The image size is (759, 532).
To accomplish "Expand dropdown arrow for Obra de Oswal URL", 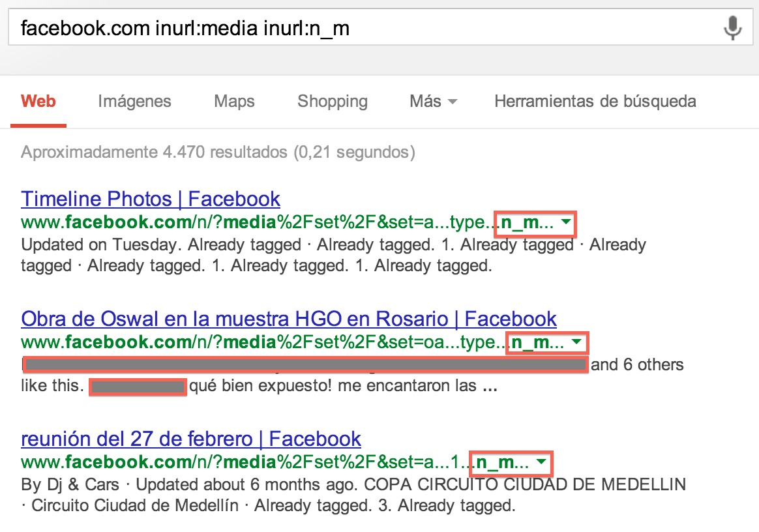I will (576, 342).
